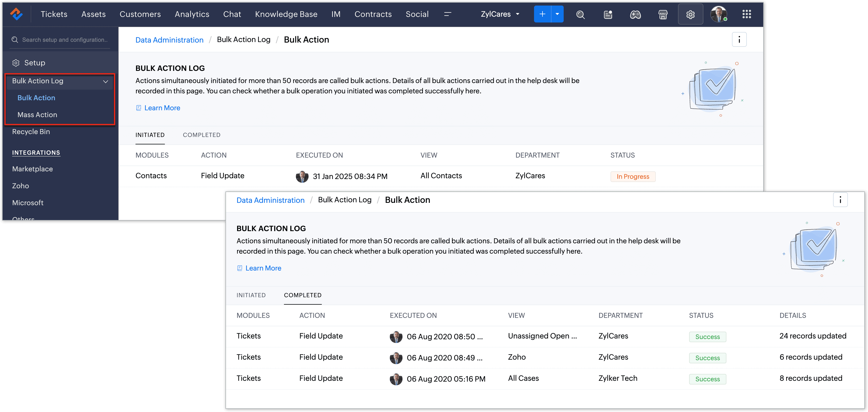Click the Learn More document icon in back window
The width and height of the screenshot is (868, 412).
[138, 108]
